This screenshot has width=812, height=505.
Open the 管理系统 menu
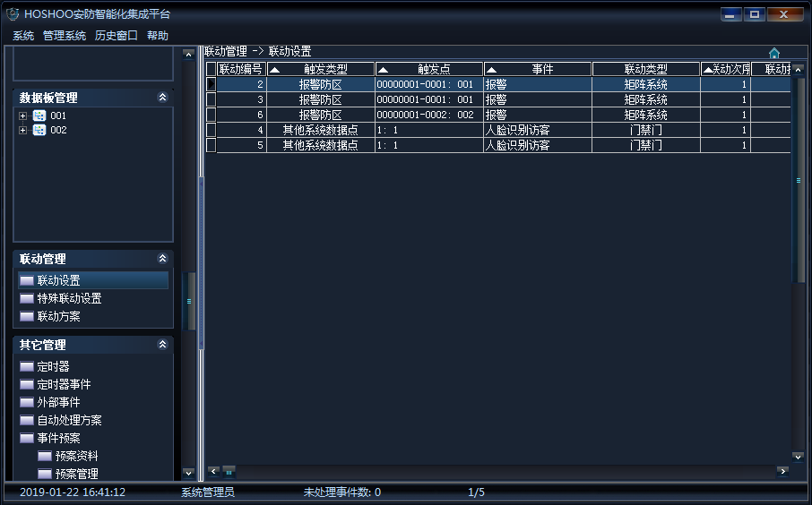[x=65, y=36]
